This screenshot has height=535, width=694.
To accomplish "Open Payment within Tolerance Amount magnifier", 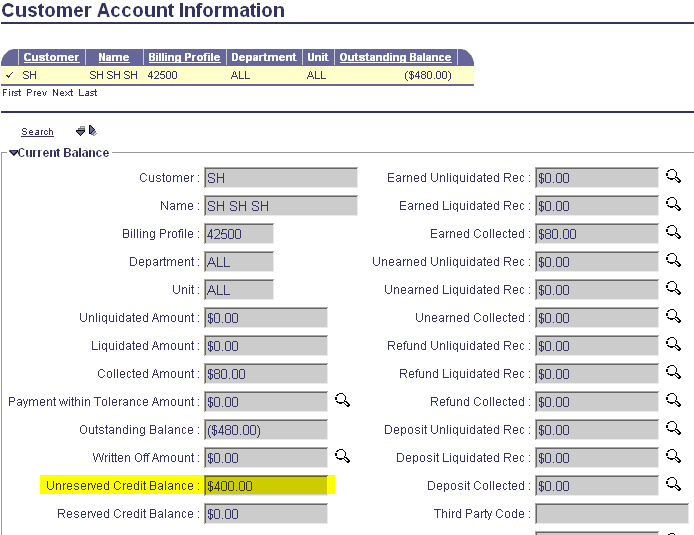I will [x=342, y=400].
